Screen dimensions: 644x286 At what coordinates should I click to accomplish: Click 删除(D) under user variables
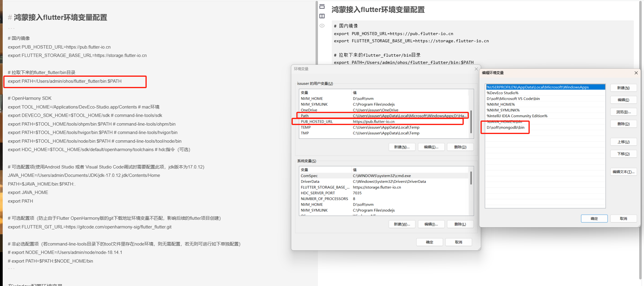(460, 147)
